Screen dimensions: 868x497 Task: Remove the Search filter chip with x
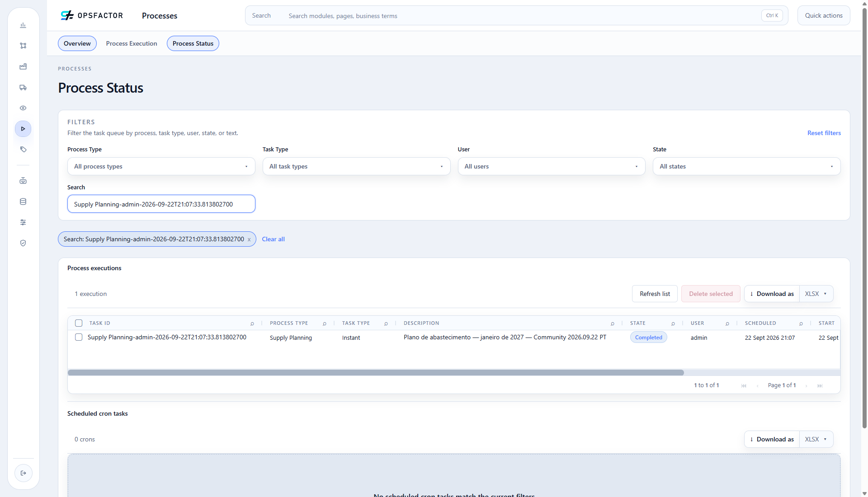tap(249, 239)
